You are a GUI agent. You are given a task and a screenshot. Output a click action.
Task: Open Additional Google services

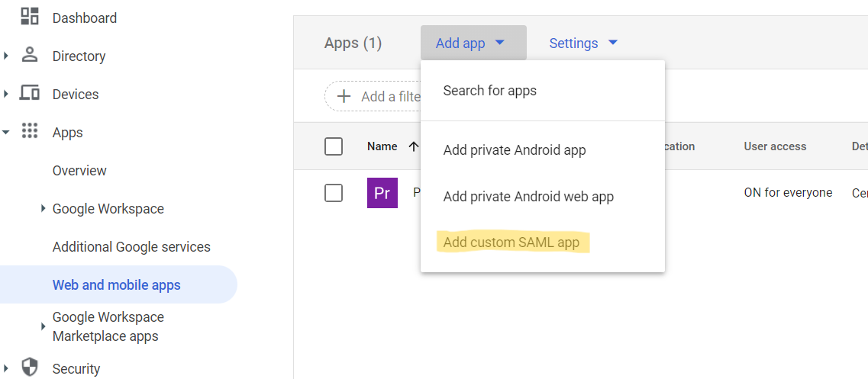click(131, 247)
